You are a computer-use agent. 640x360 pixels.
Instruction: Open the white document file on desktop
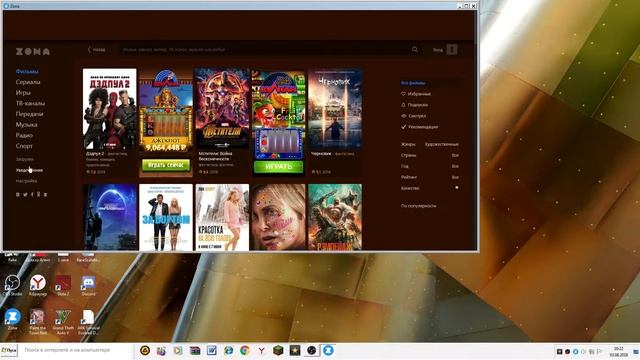click(x=88, y=322)
